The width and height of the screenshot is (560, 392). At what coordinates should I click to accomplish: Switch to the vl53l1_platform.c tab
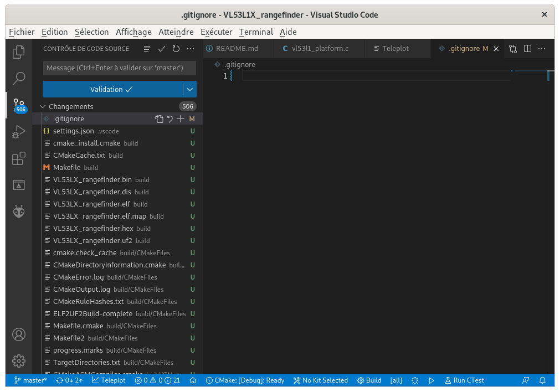pos(319,49)
